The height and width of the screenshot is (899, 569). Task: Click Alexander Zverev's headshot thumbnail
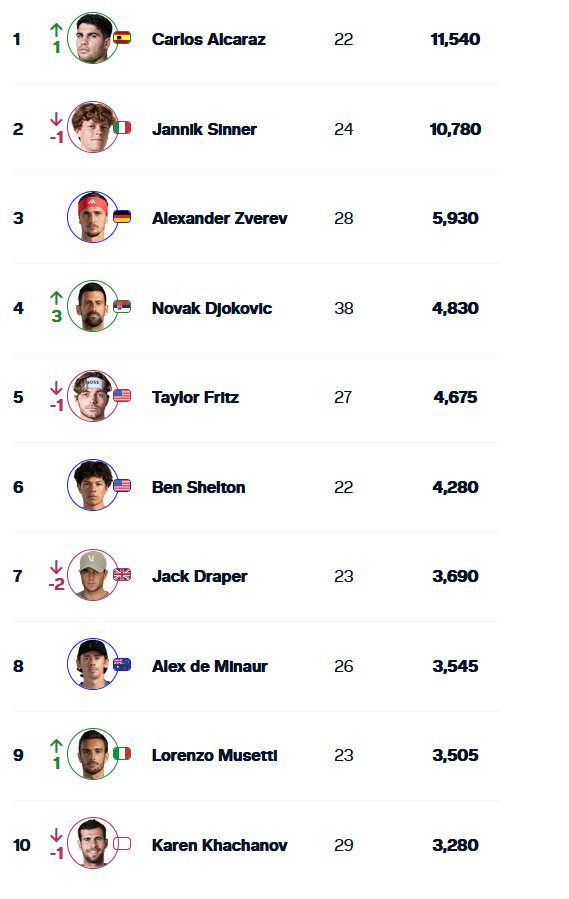(93, 217)
